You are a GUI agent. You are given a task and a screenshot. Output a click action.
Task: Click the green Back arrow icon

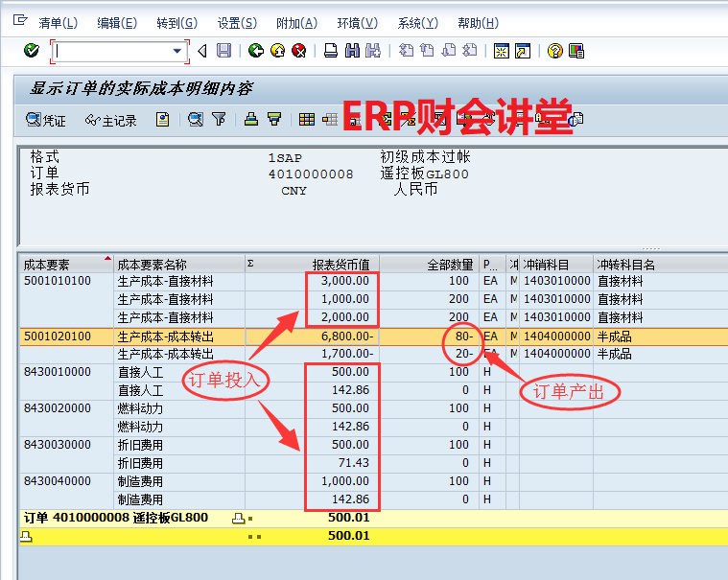[255, 51]
